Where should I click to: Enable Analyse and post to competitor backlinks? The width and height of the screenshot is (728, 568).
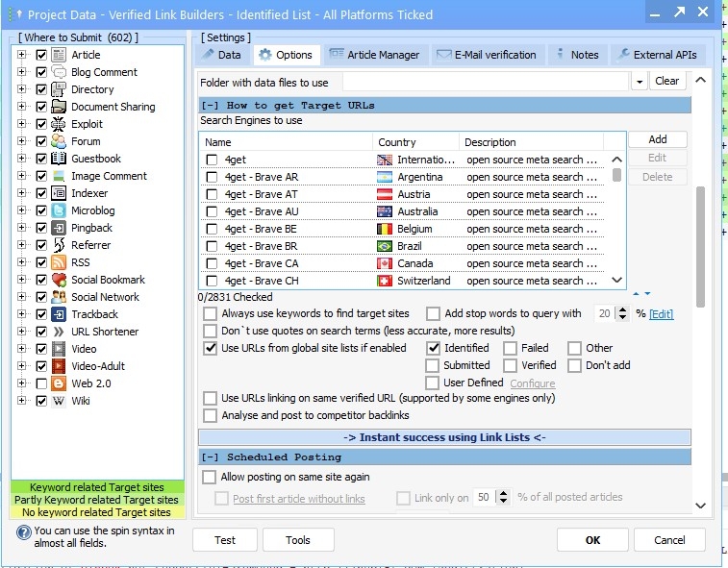coord(211,415)
